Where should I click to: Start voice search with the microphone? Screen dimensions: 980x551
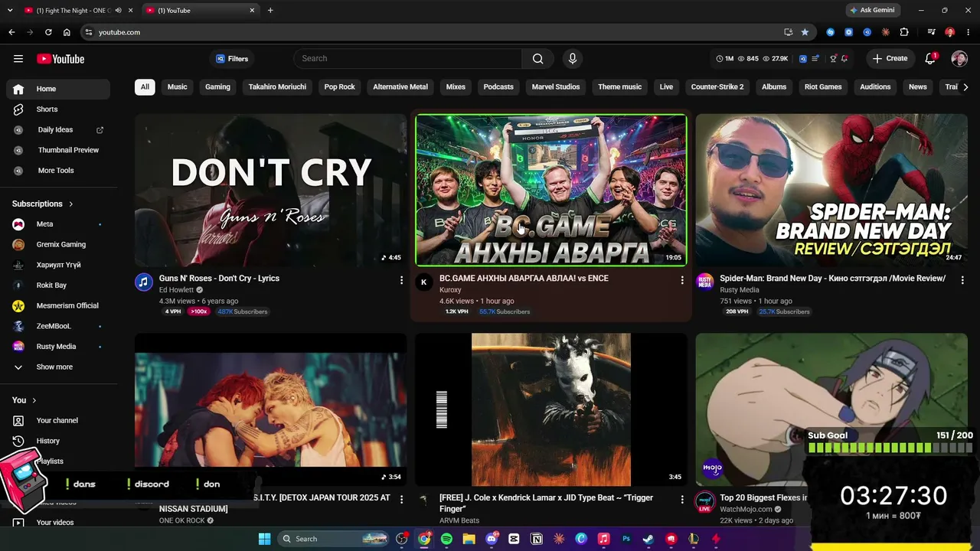pos(572,59)
